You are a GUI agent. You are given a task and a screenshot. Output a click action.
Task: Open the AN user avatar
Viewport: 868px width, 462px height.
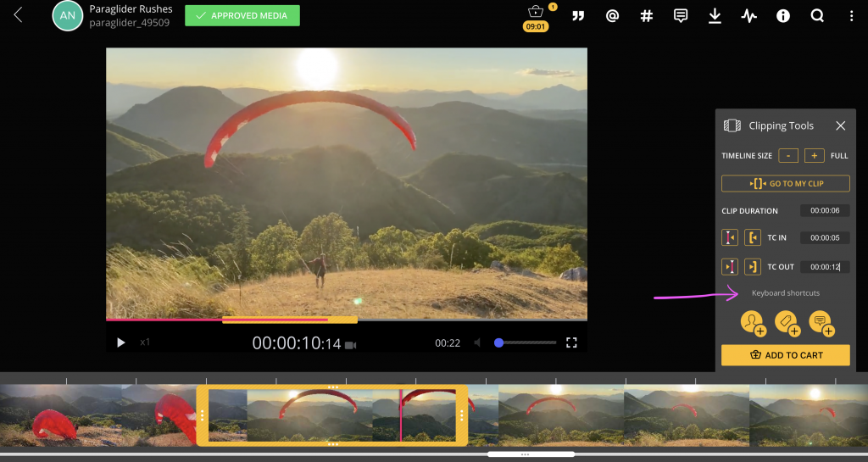(67, 15)
